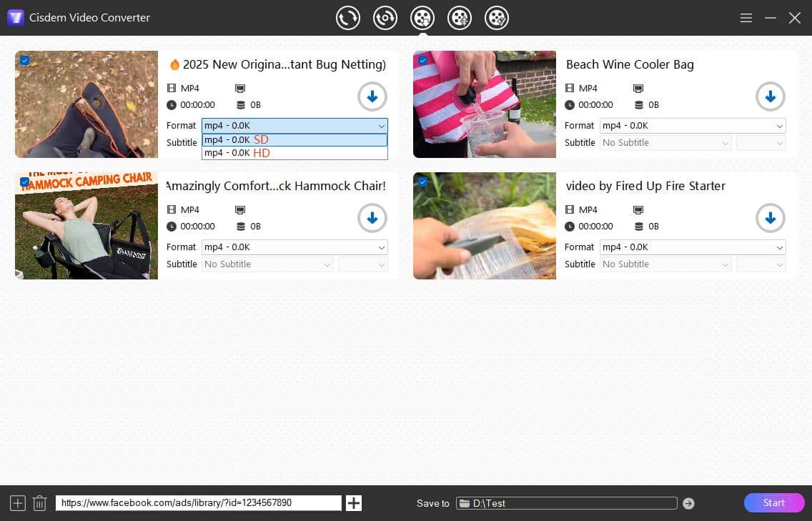
Task: Deselect the hammock camping chair video checkbox
Action: point(24,182)
